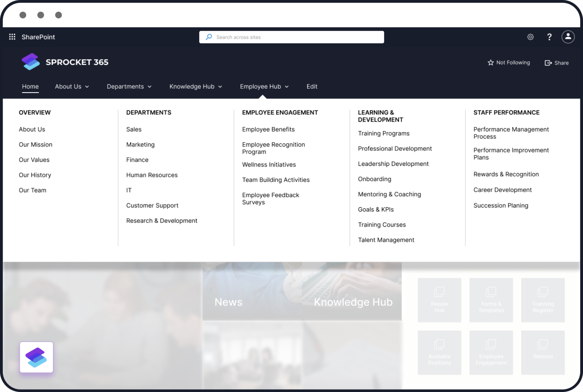The width and height of the screenshot is (583, 392).
Task: Select the Available Positions tile
Action: 439,352
